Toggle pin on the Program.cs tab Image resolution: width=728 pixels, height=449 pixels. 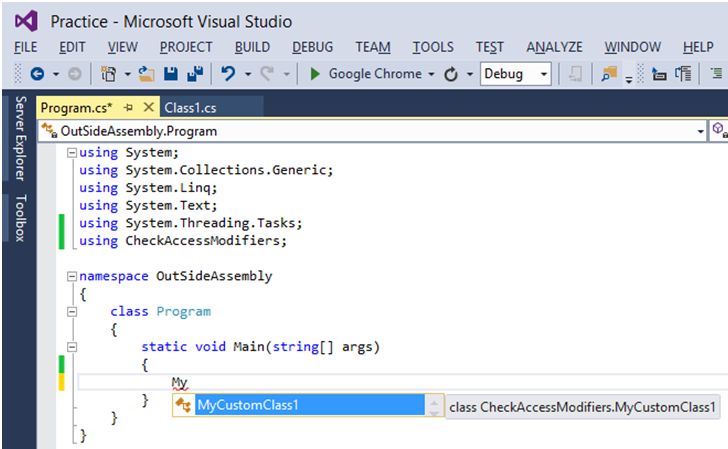(129, 106)
